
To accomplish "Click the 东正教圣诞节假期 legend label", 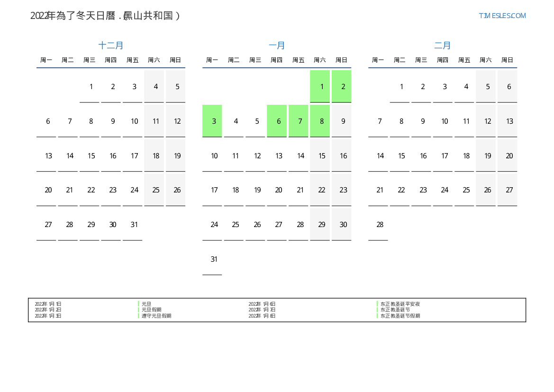I will [x=400, y=316].
